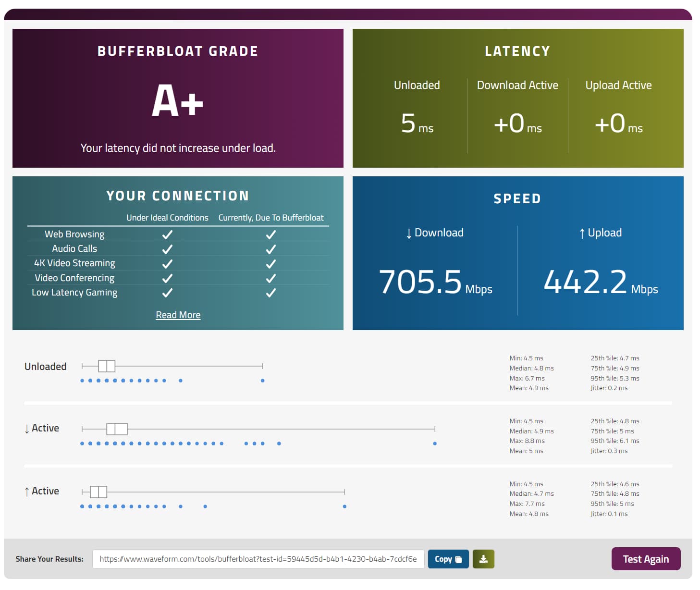Click the 'Video Conferencing' row label
This screenshot has height=590, width=700.
coord(74,278)
